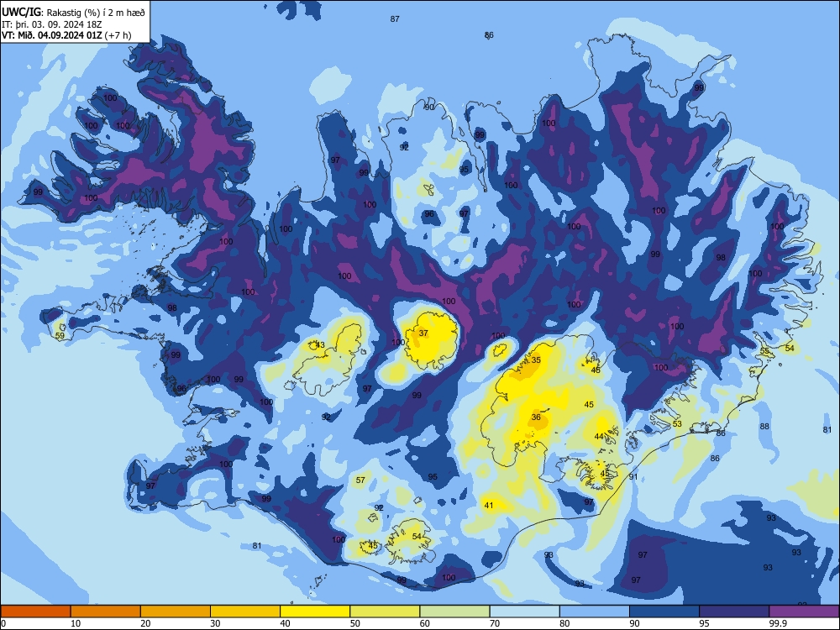The image size is (840, 630).
Task: Click the '87' value over the northern sea
Action: point(395,19)
